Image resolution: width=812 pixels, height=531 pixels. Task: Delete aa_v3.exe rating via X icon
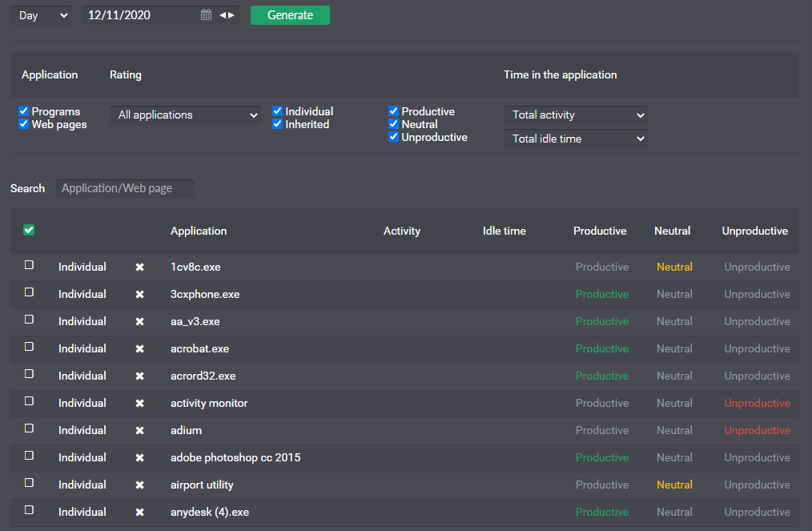(140, 322)
